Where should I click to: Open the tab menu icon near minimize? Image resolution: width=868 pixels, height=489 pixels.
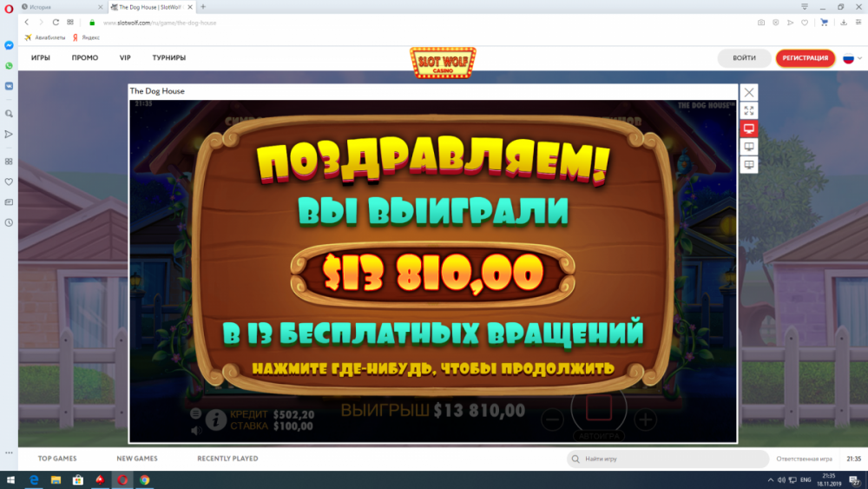point(805,7)
